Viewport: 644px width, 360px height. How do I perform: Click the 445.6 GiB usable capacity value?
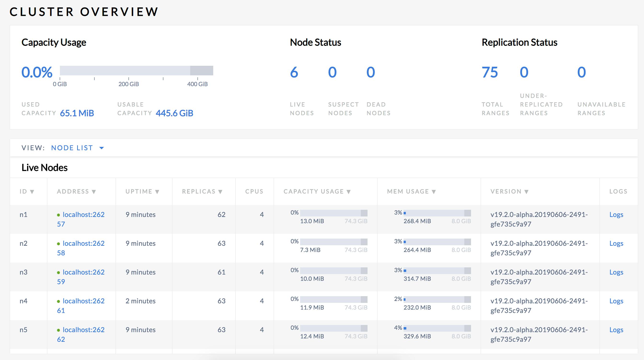coord(174,113)
